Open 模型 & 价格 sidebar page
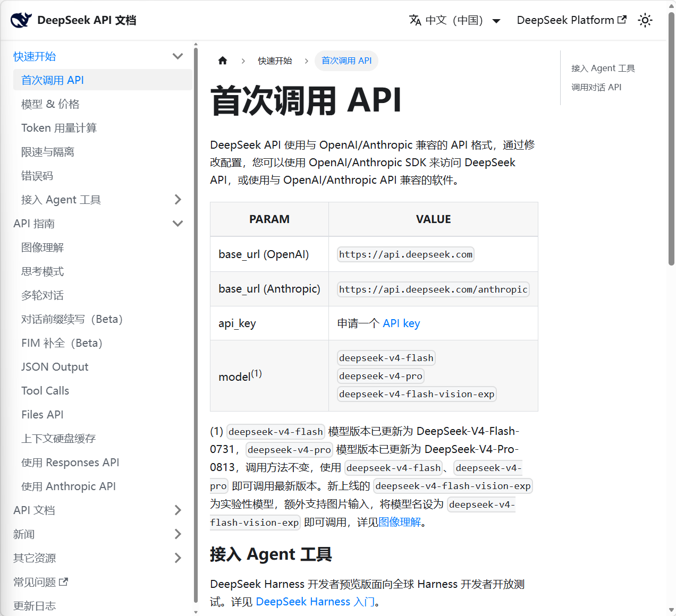The image size is (676, 616). coord(103,104)
